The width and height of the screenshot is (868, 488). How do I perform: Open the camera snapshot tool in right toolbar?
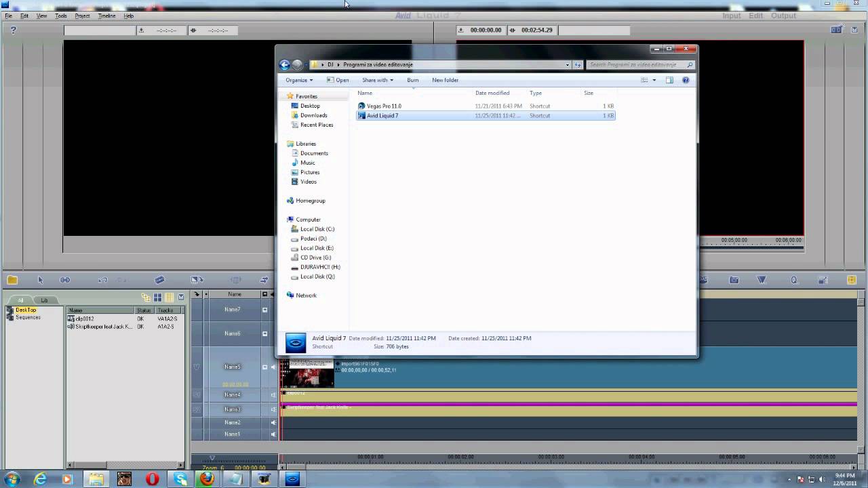pyautogui.click(x=734, y=280)
